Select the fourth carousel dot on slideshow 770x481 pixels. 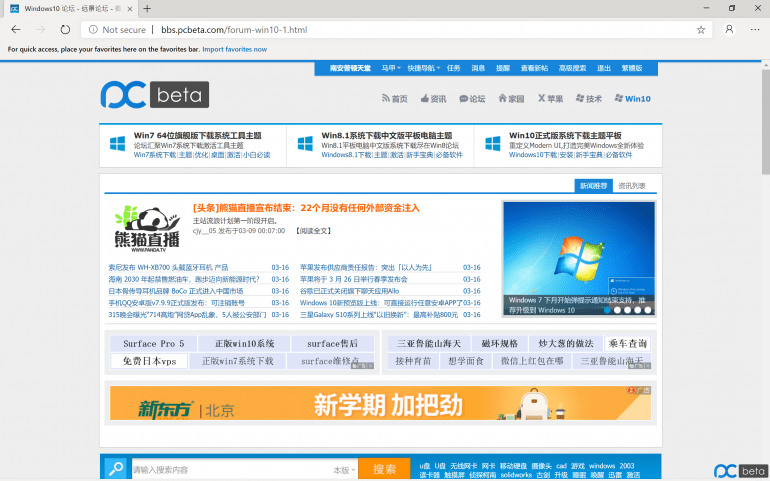[637, 310]
